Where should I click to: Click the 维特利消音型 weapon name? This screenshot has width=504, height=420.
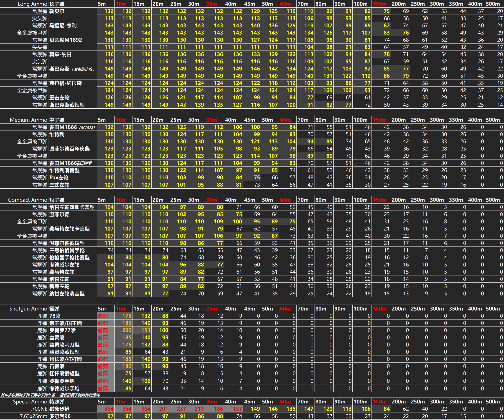pos(64,170)
